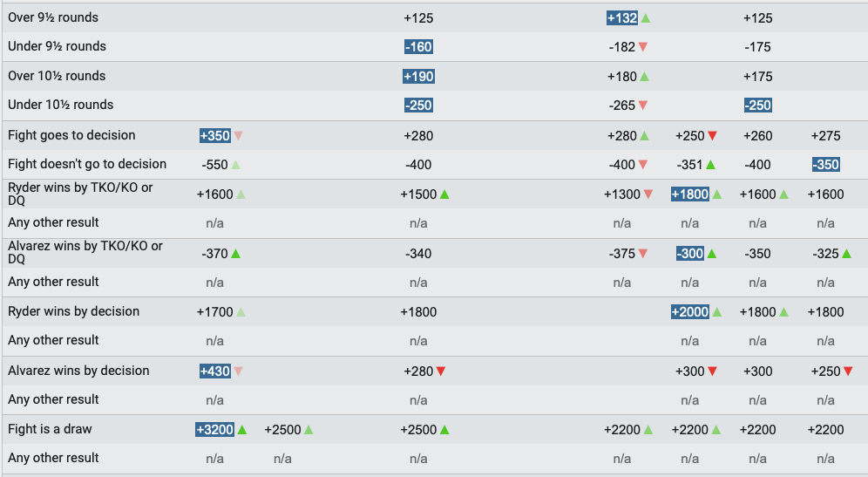Viewport: 868px width, 477px height.
Task: Select highlighted -160 Under 9½ rounds odds
Action: coord(418,47)
